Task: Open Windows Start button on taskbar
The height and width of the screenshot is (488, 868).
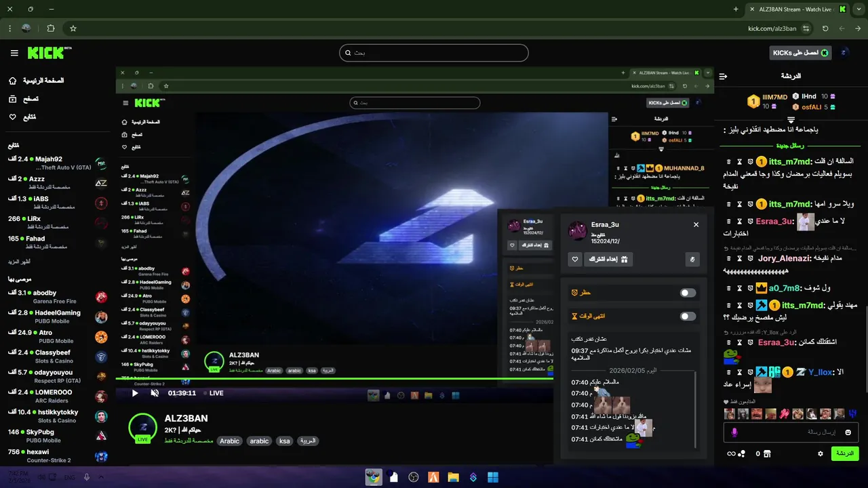Action: click(493, 477)
